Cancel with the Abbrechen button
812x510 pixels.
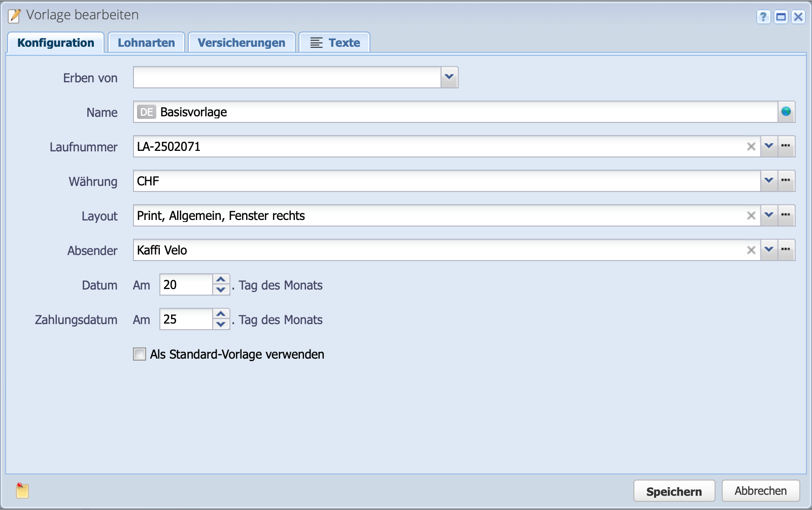tap(760, 491)
